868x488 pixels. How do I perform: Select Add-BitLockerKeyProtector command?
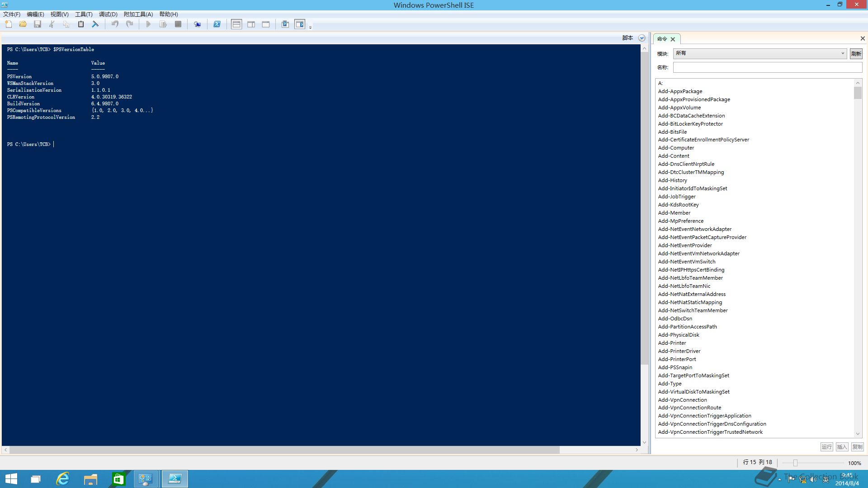[x=690, y=124]
